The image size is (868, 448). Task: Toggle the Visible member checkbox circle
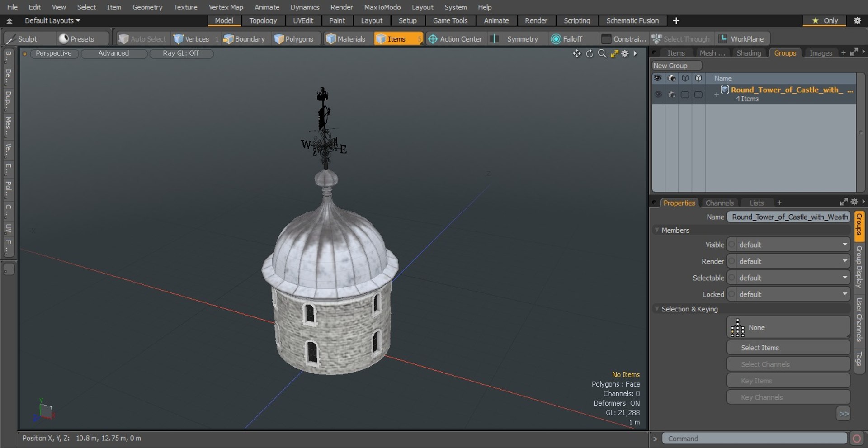click(731, 245)
